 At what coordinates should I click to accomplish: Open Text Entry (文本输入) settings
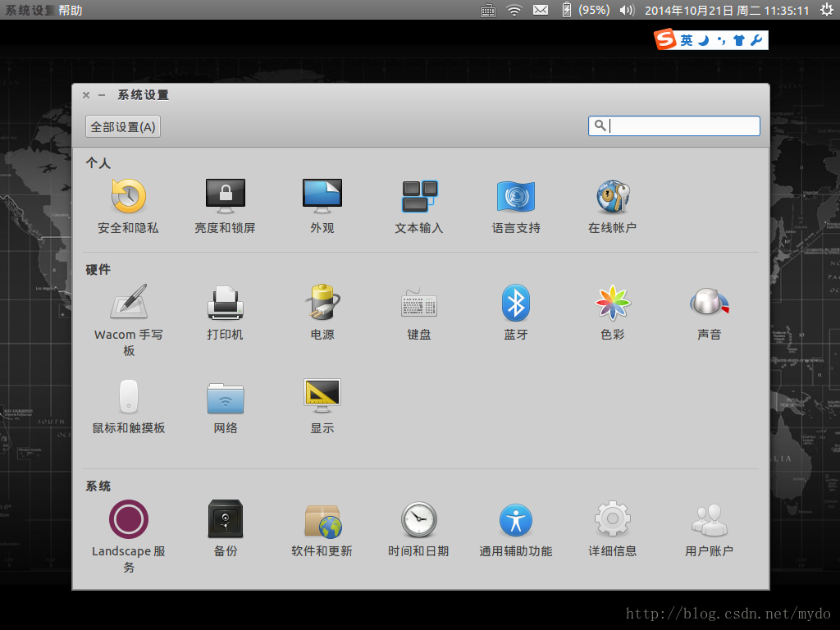coord(419,206)
